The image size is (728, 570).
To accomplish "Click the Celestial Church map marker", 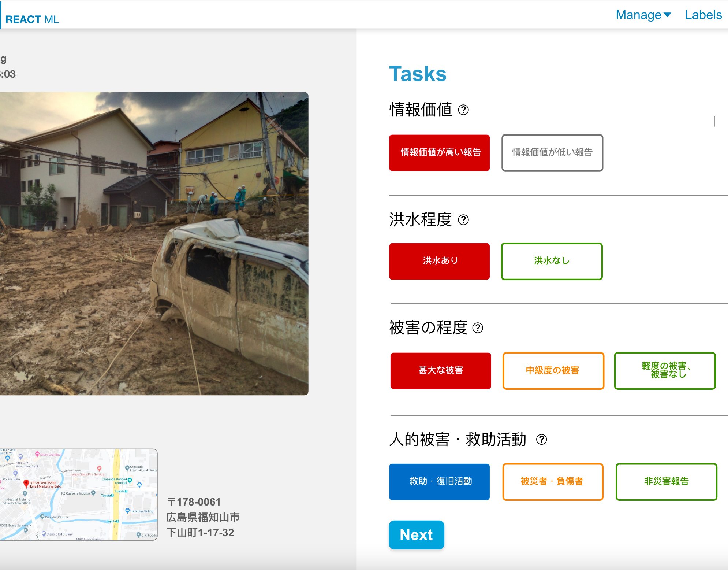I will [42, 517].
